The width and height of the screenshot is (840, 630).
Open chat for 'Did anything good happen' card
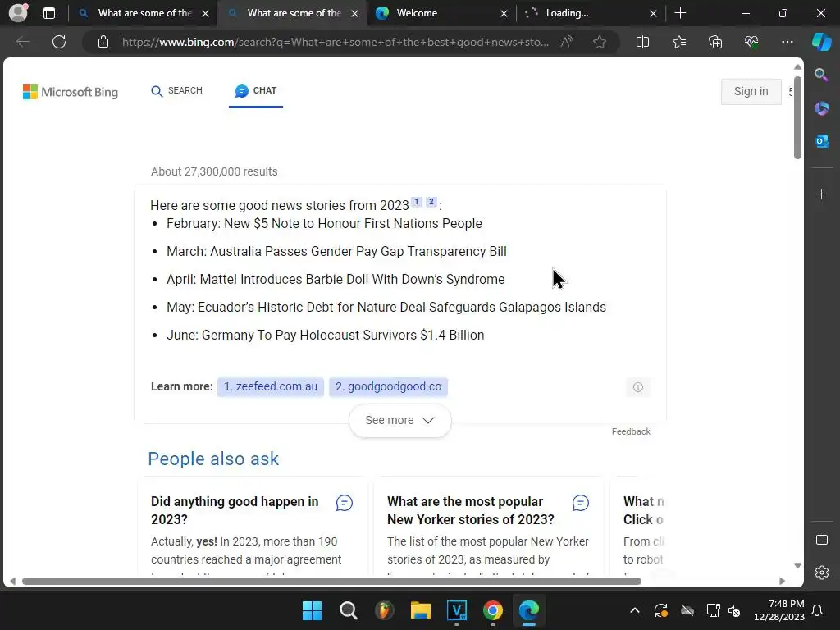(x=344, y=503)
